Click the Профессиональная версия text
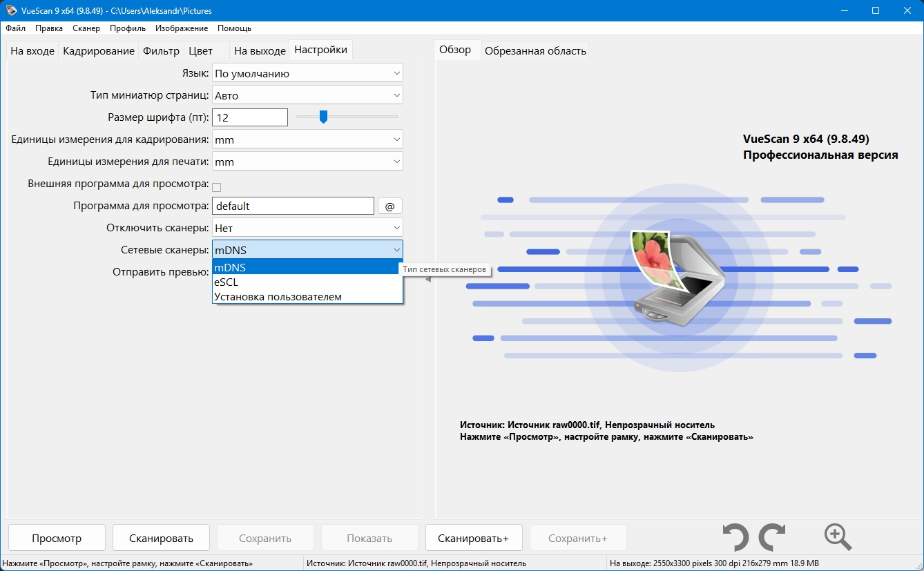Image resolution: width=924 pixels, height=571 pixels. pos(820,155)
